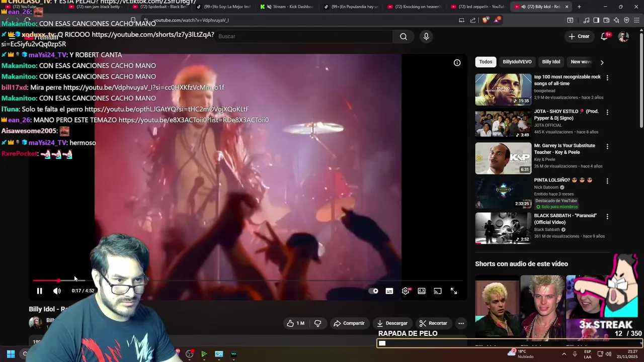Select the Billy Idol filter chip

coord(551,62)
